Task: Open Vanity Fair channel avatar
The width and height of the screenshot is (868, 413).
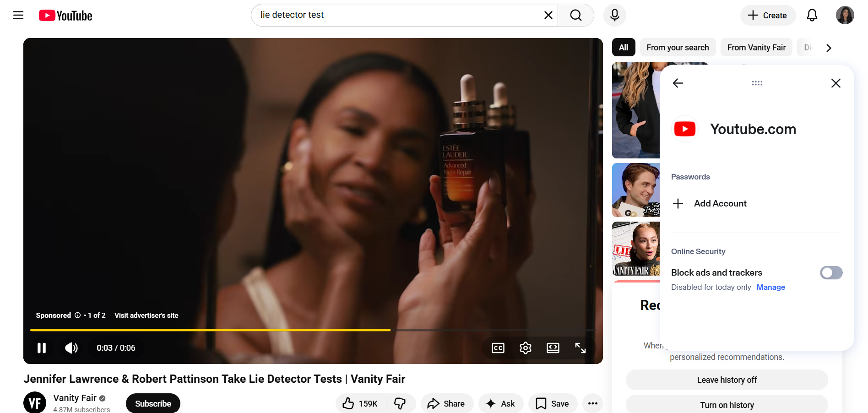Action: coord(35,402)
